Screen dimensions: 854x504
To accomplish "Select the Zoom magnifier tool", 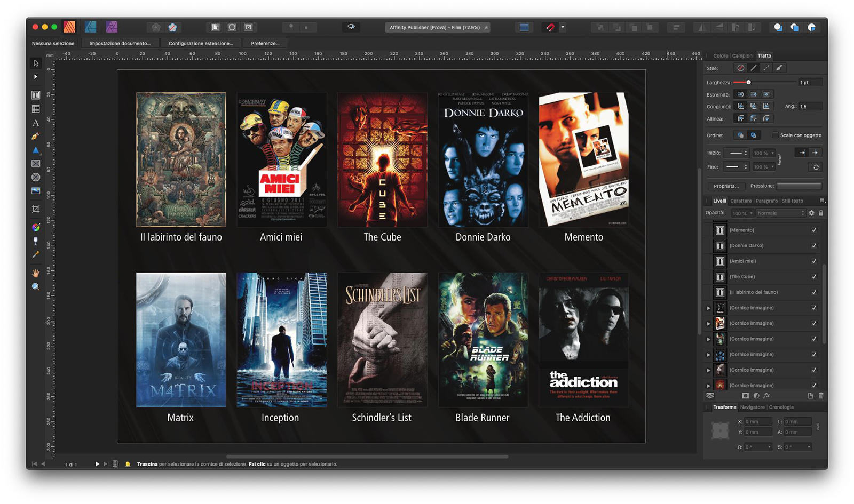I will point(36,287).
